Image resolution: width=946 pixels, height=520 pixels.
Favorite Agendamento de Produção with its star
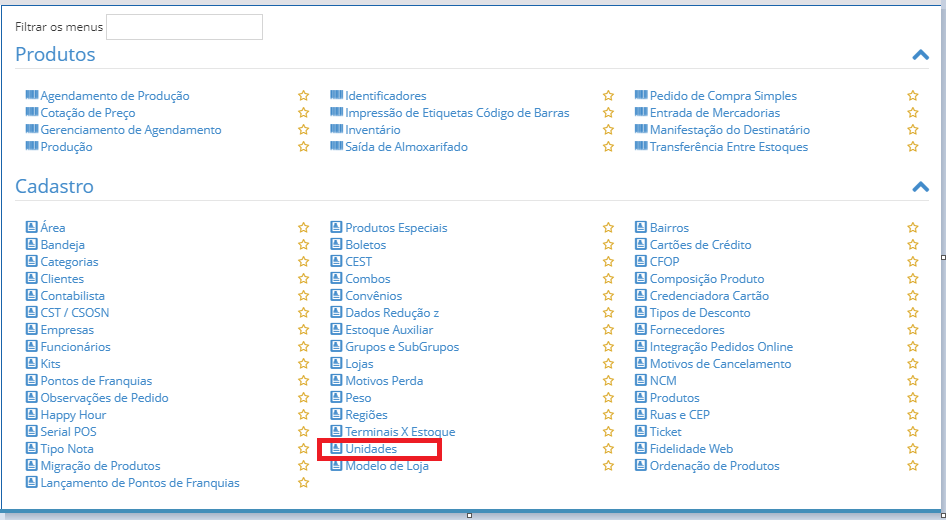pos(303,95)
